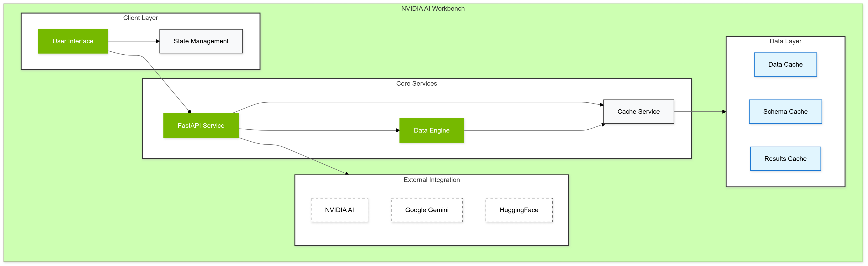Click the NVIDIA AI Workbench title
This screenshot has width=868, height=266.
pyautogui.click(x=433, y=8)
